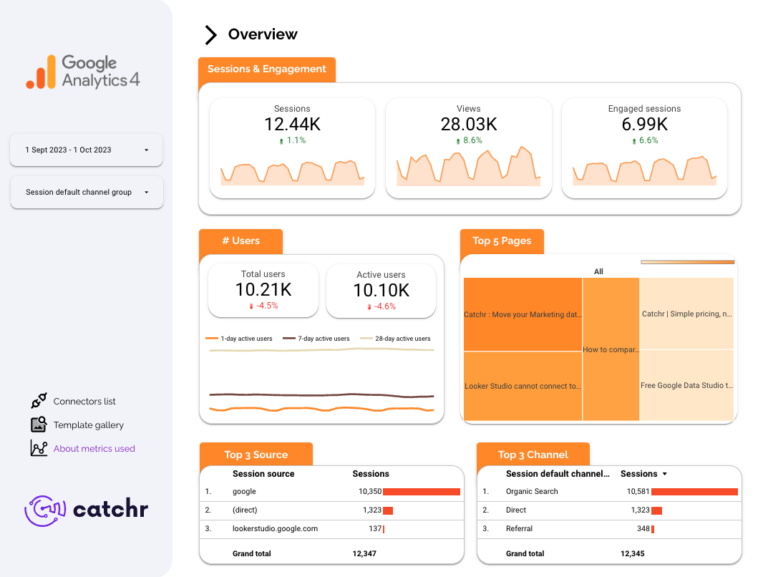Click the Template gallery image icon

pyautogui.click(x=39, y=424)
